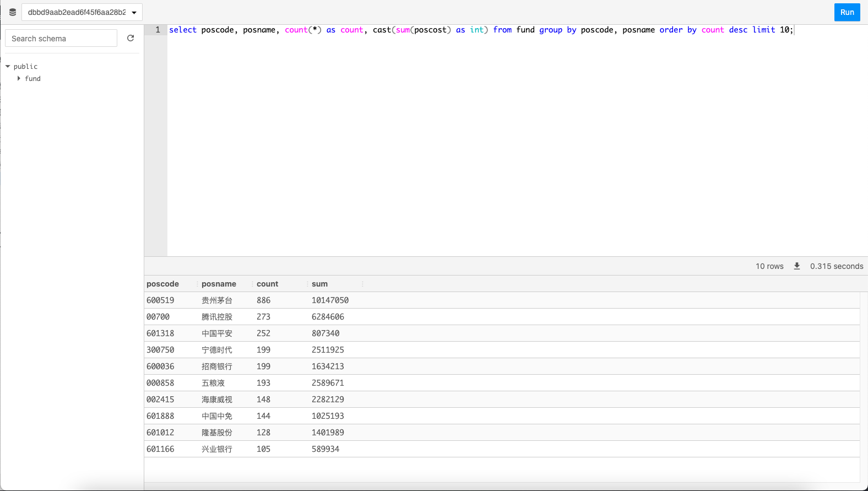Select poscode cell 000858

pyautogui.click(x=160, y=383)
